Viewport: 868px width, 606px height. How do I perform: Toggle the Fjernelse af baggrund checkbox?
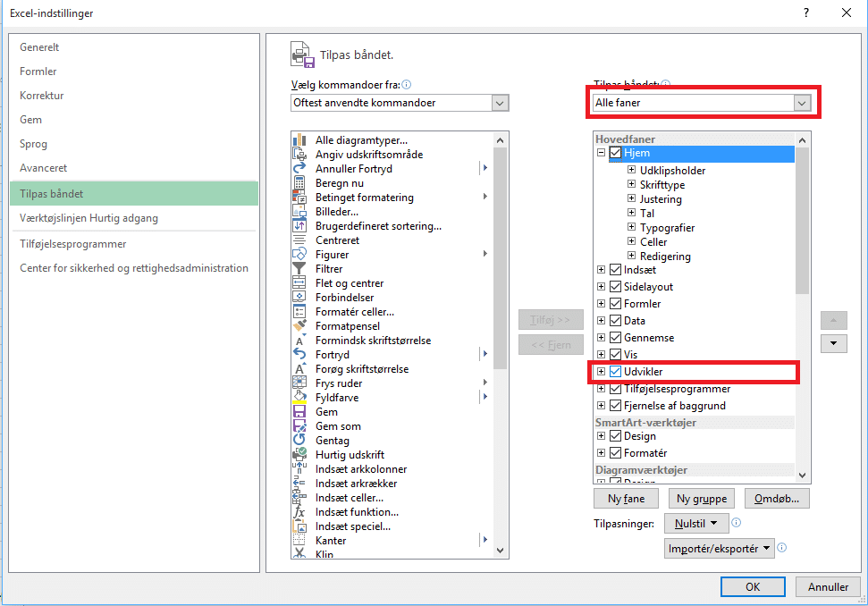(x=614, y=405)
